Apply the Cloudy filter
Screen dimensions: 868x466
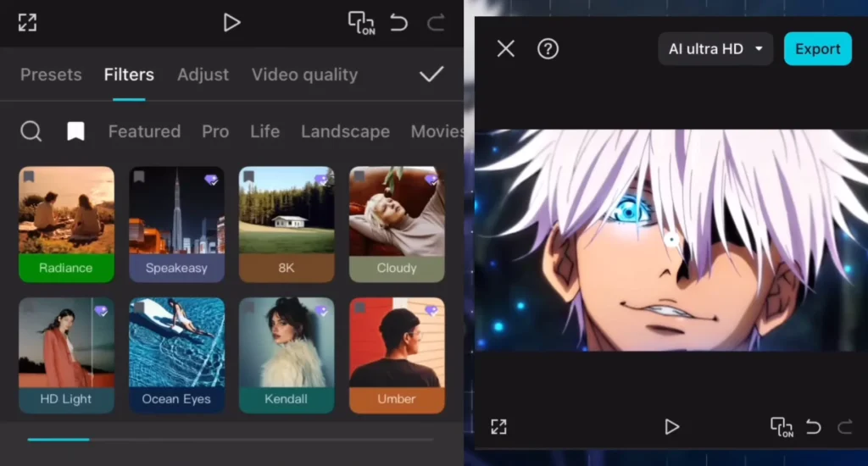(397, 225)
